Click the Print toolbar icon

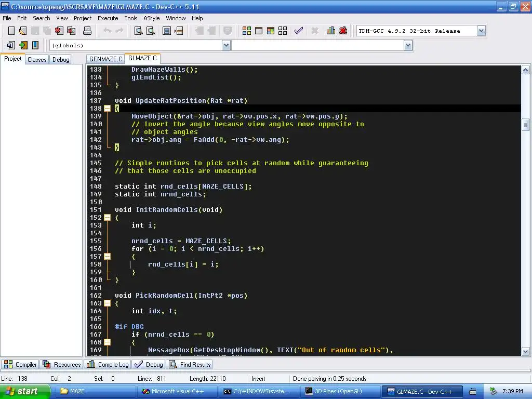tap(87, 31)
